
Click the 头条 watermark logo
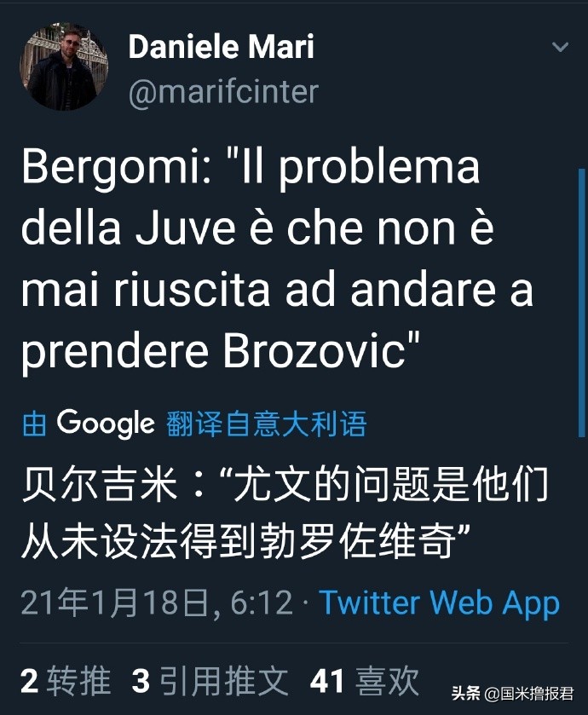coord(465,694)
